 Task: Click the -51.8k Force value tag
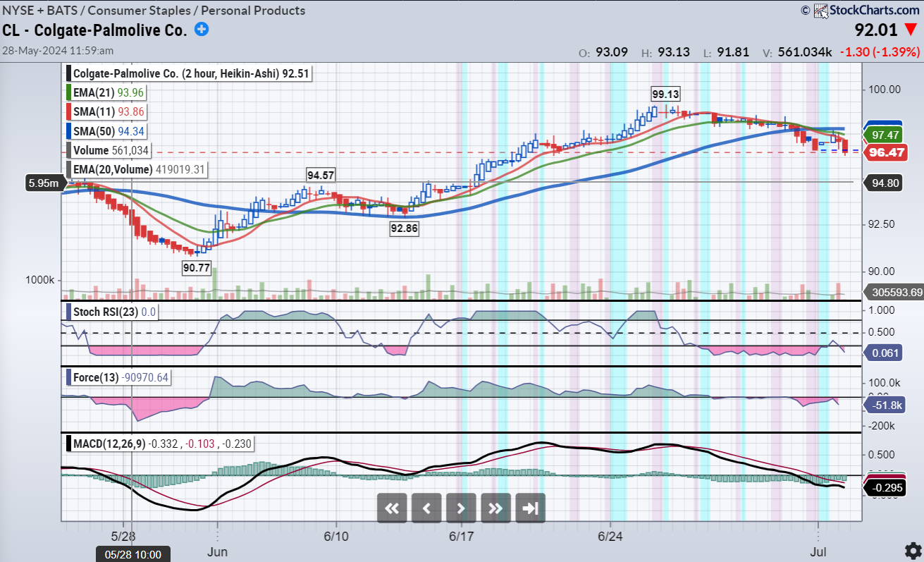(884, 405)
